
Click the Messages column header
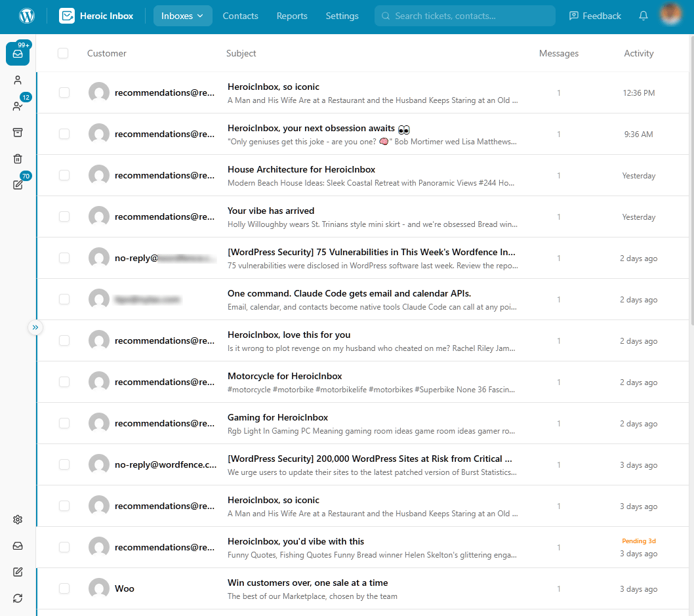pos(559,53)
